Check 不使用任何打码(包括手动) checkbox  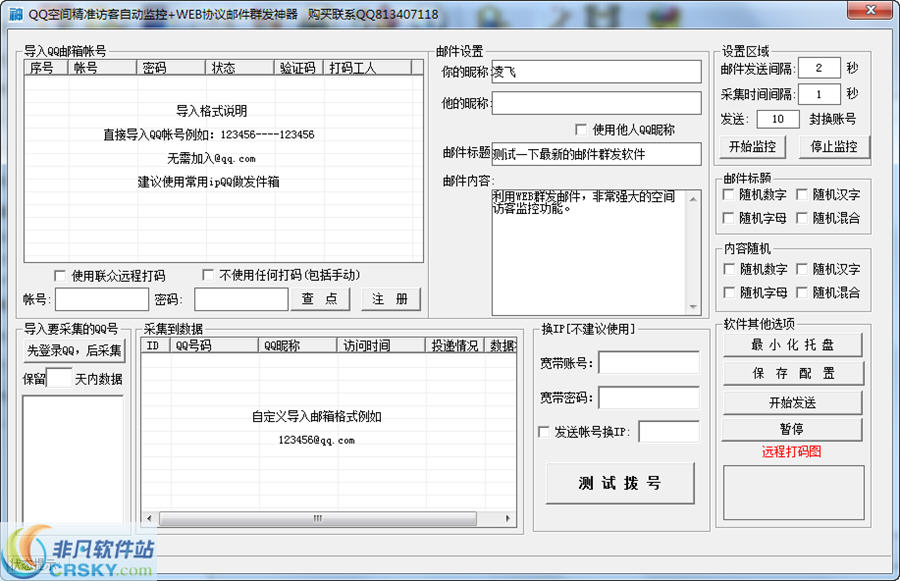coord(208,275)
